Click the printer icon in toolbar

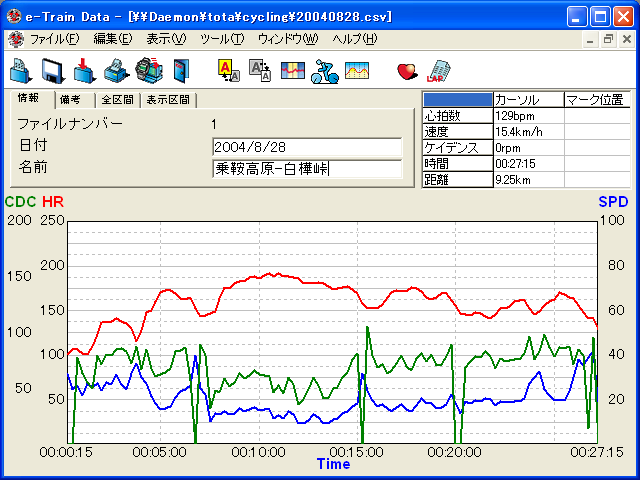pos(117,70)
